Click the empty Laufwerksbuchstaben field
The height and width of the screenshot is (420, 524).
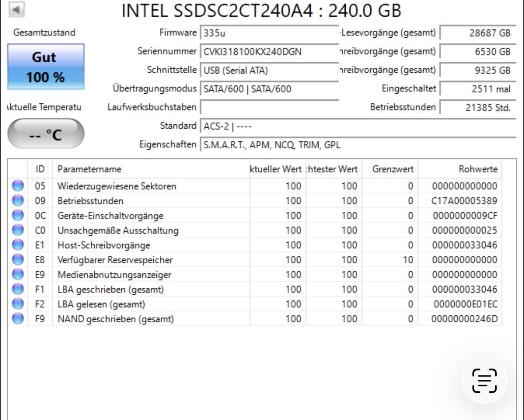point(269,107)
